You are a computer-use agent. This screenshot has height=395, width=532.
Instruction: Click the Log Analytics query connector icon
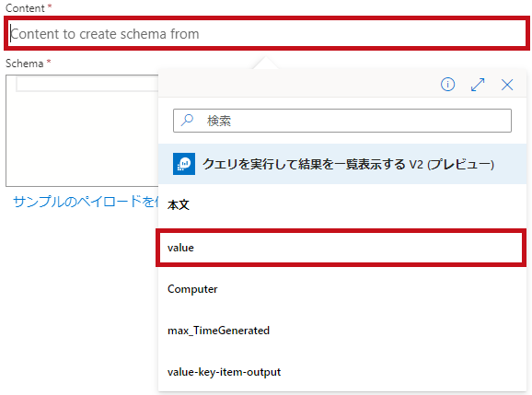pos(184,164)
